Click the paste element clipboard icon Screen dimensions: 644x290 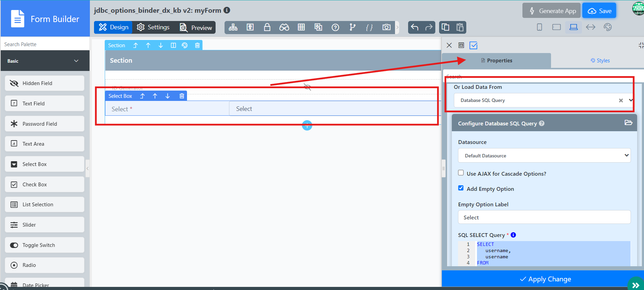pyautogui.click(x=460, y=27)
